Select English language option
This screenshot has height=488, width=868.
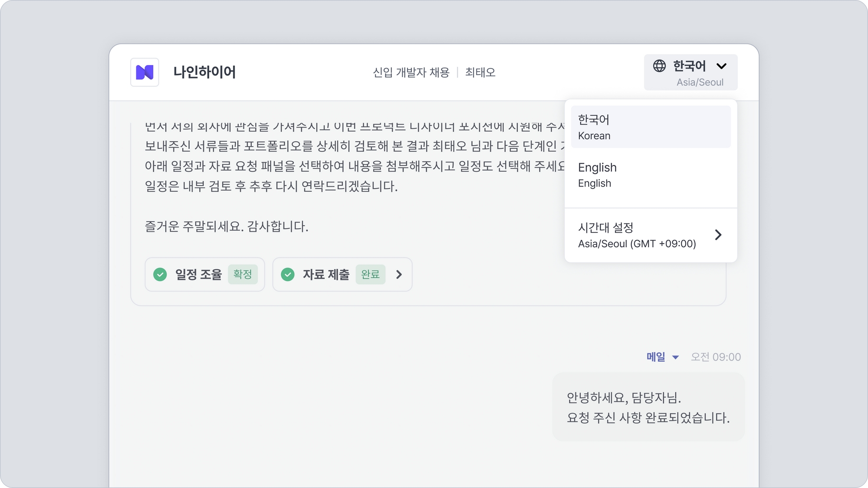650,175
